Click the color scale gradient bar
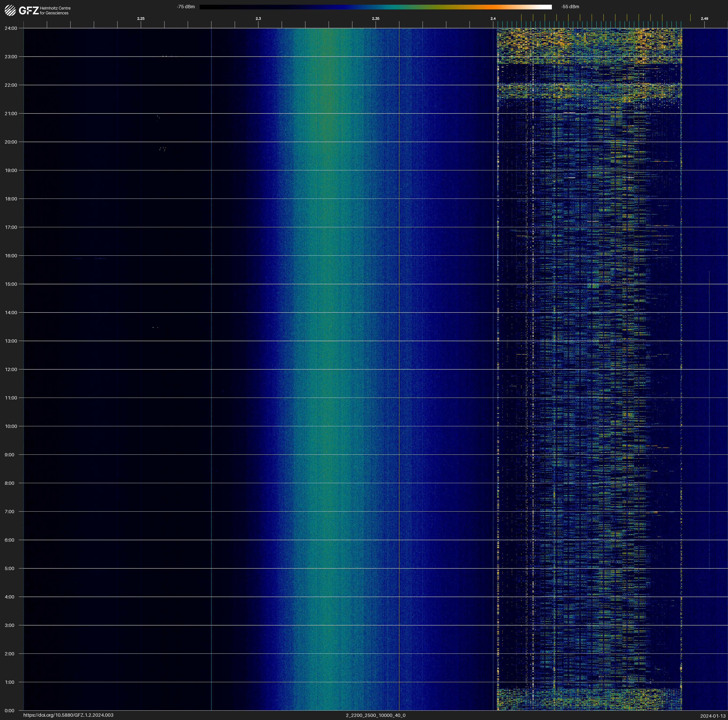This screenshot has width=728, height=720. pyautogui.click(x=375, y=7)
